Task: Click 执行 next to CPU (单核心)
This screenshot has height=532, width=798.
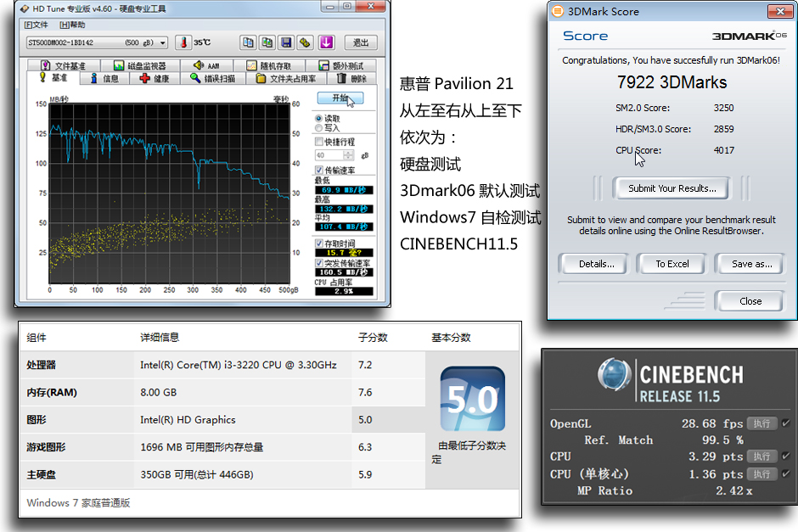Action: point(761,474)
